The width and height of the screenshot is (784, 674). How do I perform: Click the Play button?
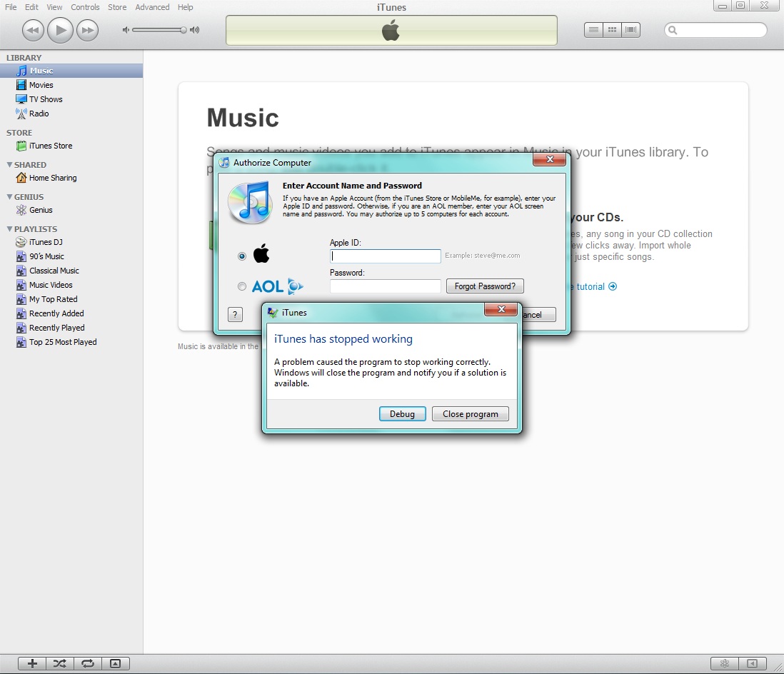(x=60, y=30)
